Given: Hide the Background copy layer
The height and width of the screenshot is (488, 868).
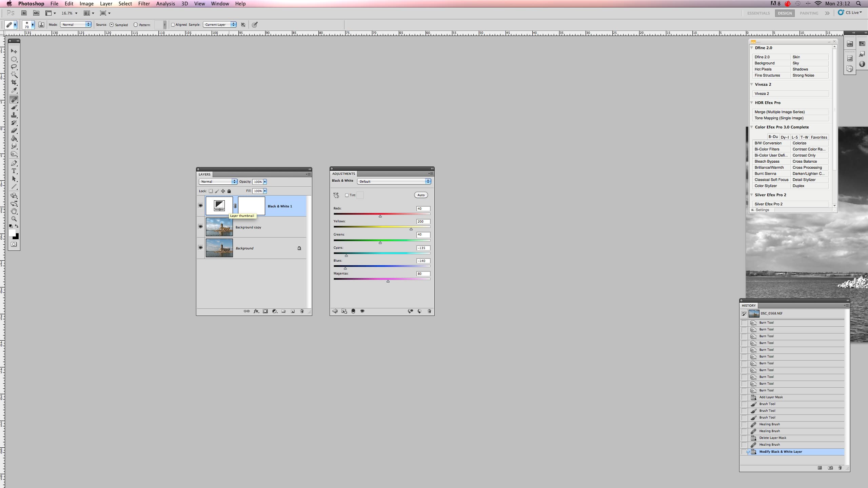Looking at the screenshot, I should pos(200,227).
